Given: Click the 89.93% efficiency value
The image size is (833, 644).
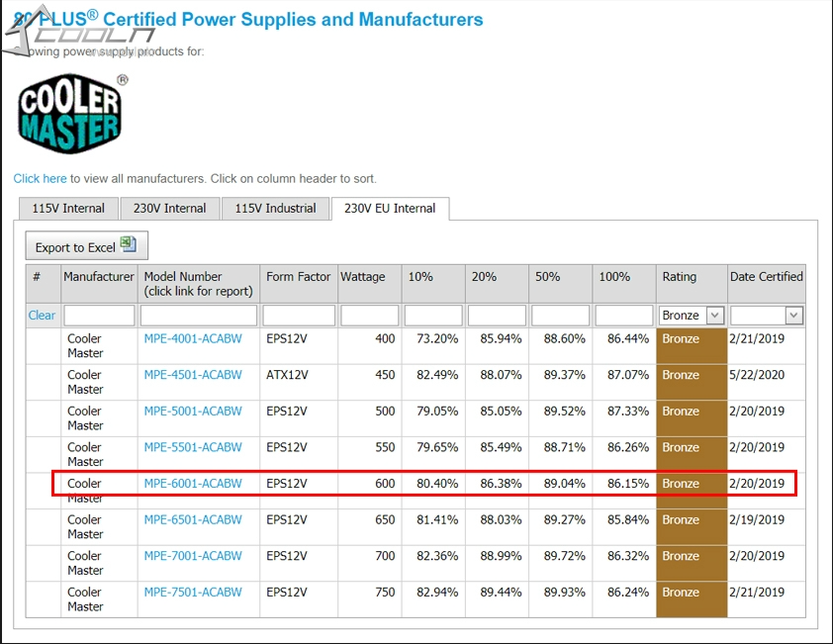Looking at the screenshot, I should 564,592.
